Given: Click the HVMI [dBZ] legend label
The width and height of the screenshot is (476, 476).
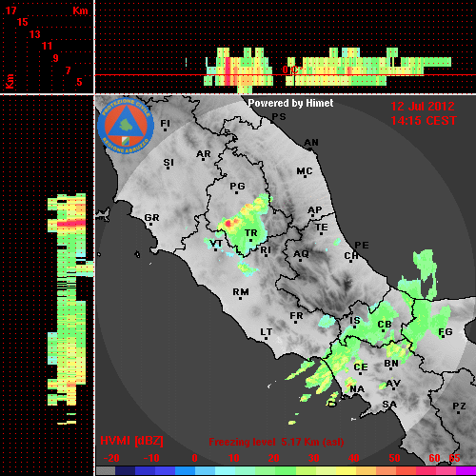Looking at the screenshot, I should point(131,441).
